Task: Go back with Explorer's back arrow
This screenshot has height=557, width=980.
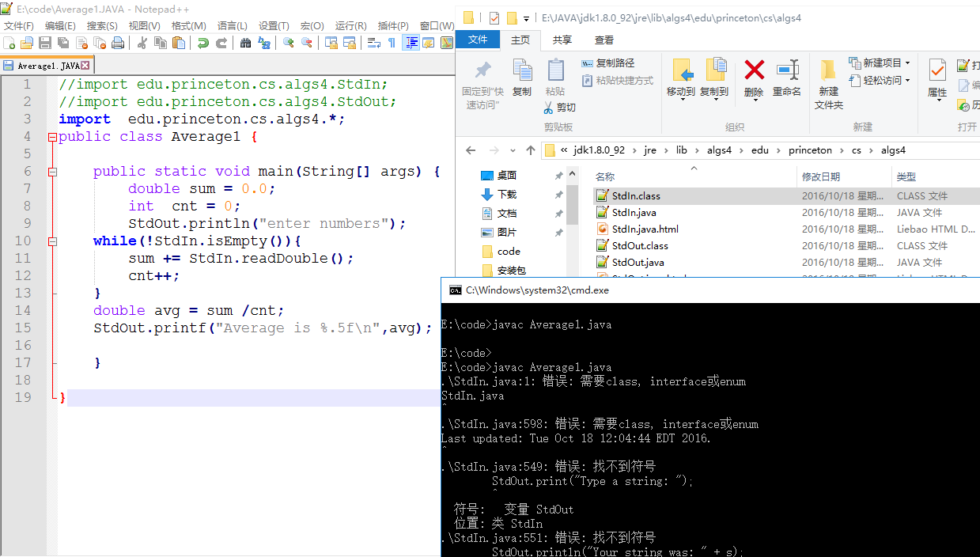Action: (x=471, y=150)
